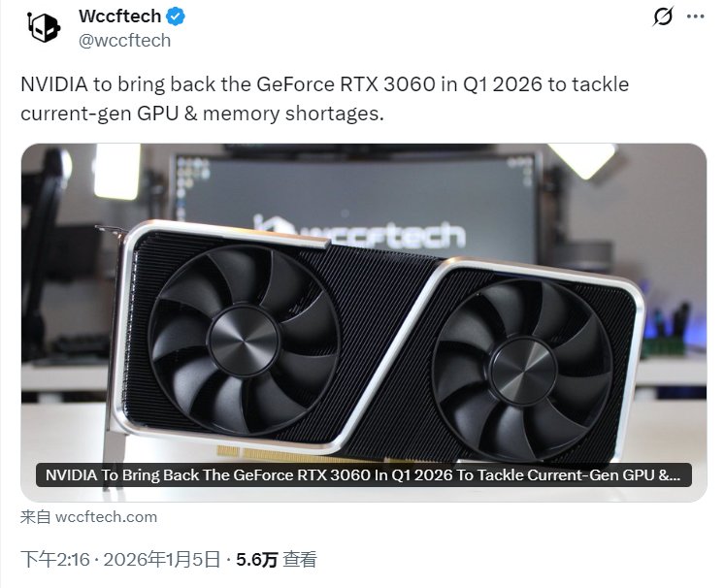This screenshot has width=725, height=588.
Task: Open the @wccftech handle link
Action: pyautogui.click(x=125, y=41)
